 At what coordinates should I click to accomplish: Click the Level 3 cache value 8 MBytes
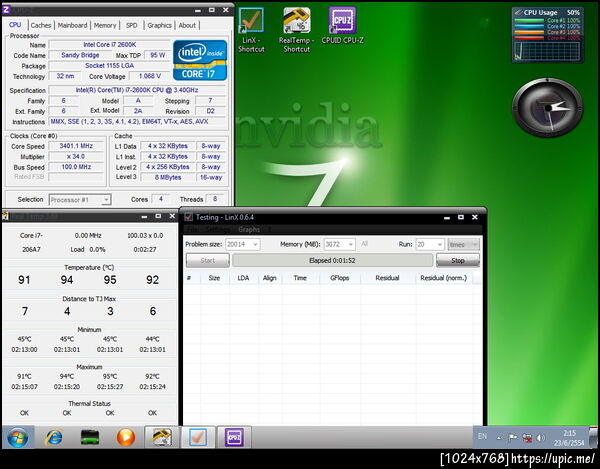[168, 178]
